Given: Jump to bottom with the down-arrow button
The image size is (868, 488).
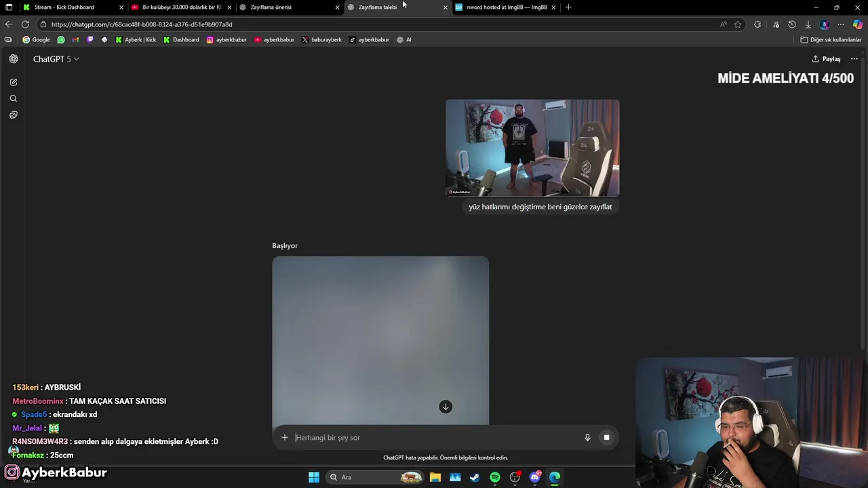Looking at the screenshot, I should (446, 407).
